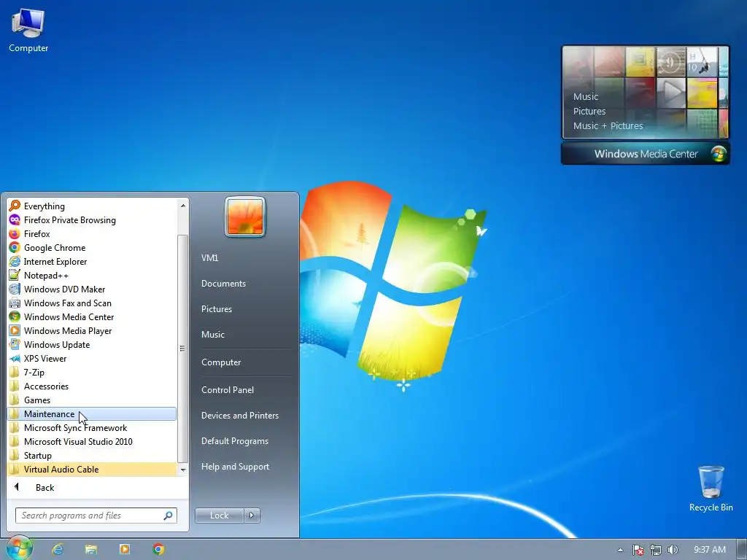Launch Media Player from the taskbar

pyautogui.click(x=124, y=549)
